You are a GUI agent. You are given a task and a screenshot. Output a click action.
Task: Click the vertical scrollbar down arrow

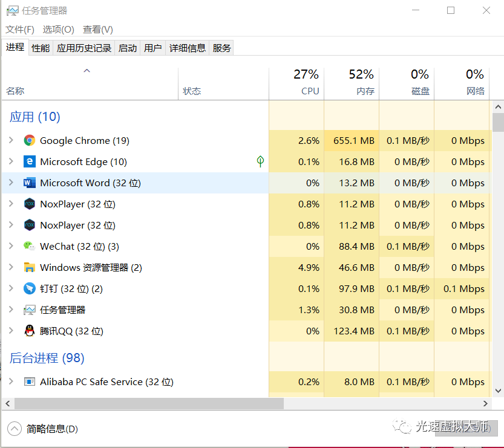pos(498,391)
